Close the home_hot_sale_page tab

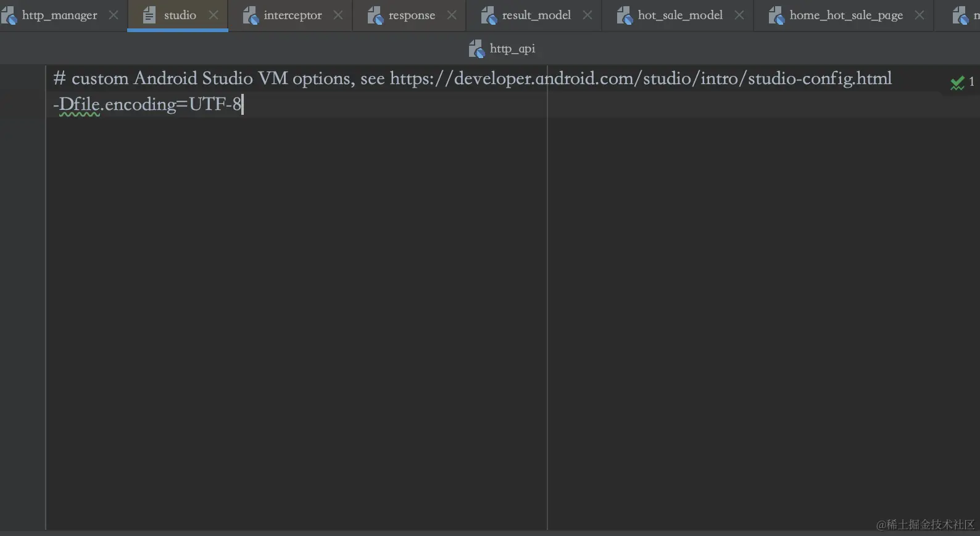[x=920, y=15]
